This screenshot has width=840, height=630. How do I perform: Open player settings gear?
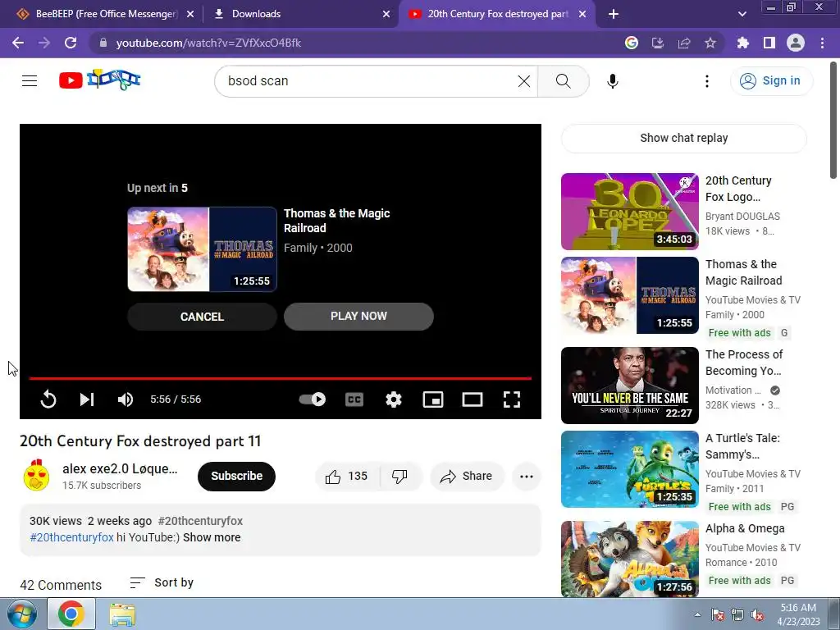(x=394, y=399)
